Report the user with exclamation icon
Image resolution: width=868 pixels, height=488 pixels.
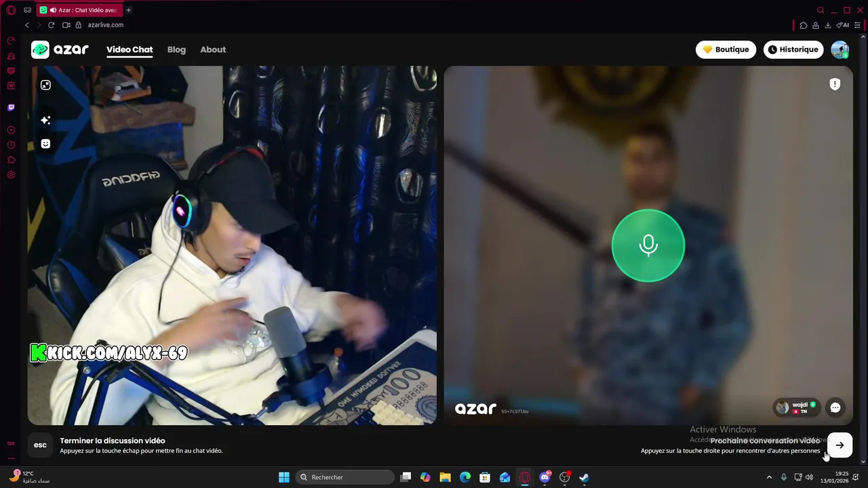click(835, 84)
